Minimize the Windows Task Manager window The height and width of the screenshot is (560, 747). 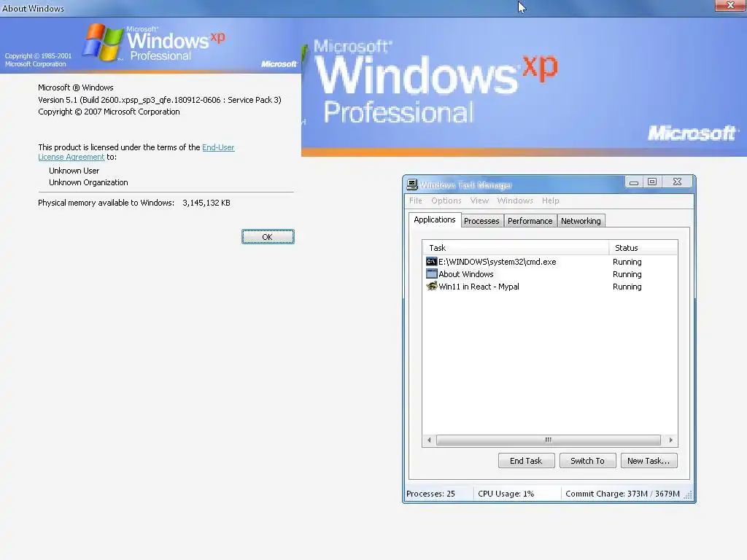point(634,182)
